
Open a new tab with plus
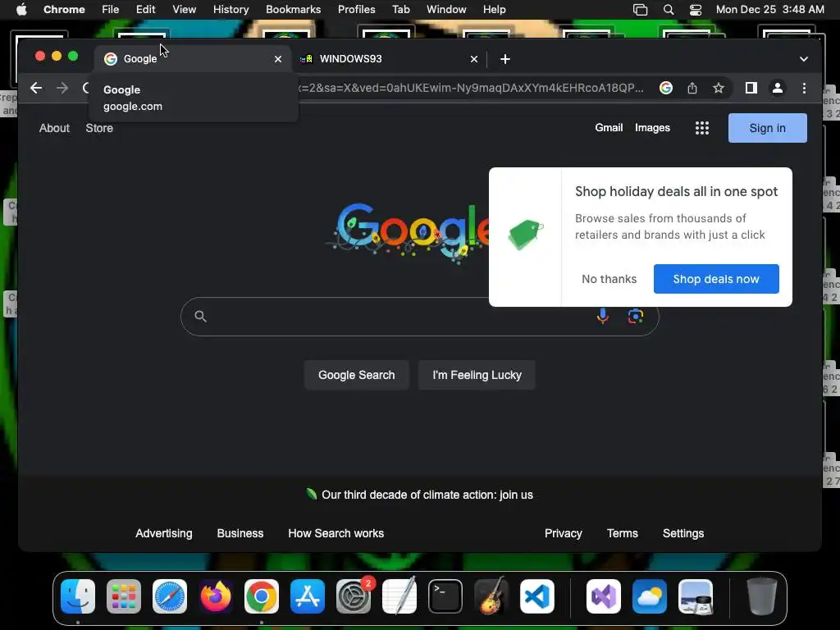505,59
